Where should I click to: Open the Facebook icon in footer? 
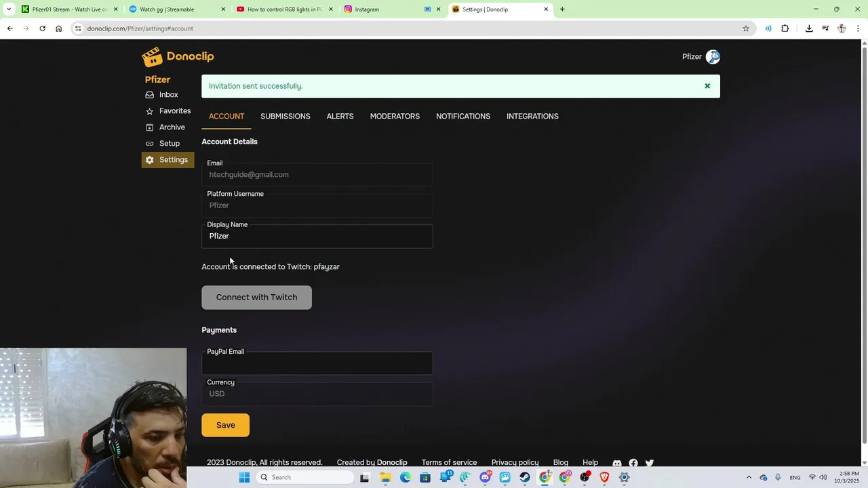tap(633, 464)
